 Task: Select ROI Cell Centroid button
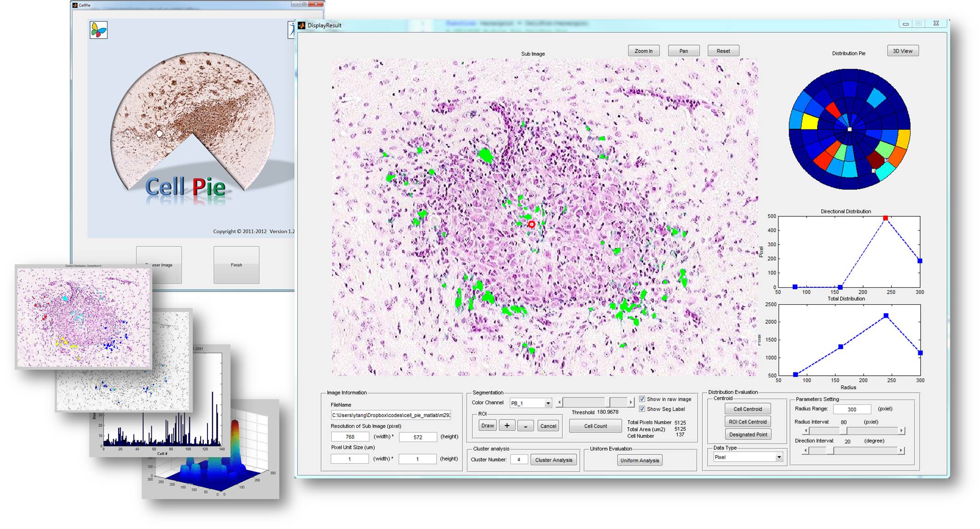pyautogui.click(x=748, y=422)
